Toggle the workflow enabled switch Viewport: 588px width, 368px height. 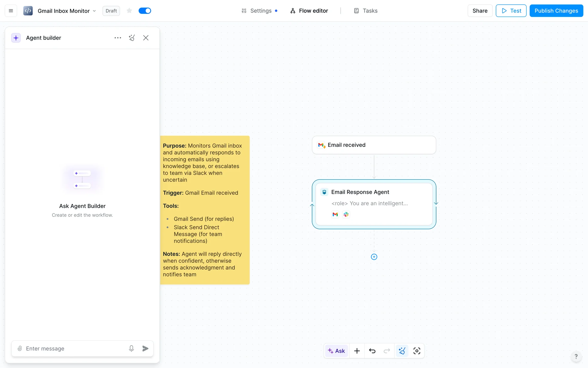point(145,11)
